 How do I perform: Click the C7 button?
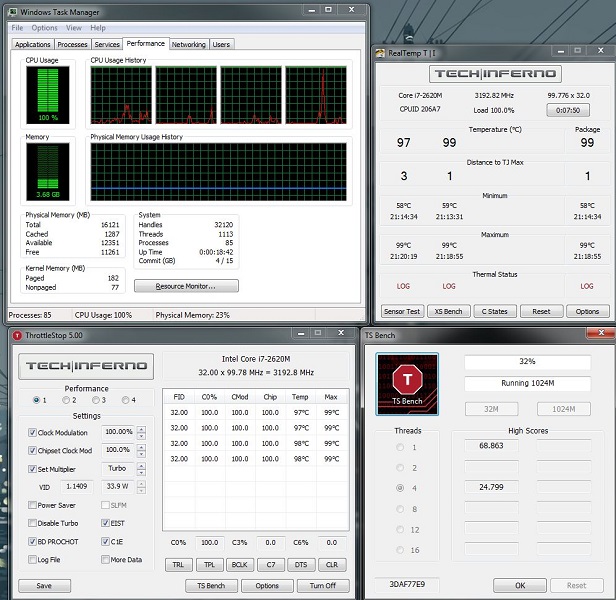coord(271,565)
